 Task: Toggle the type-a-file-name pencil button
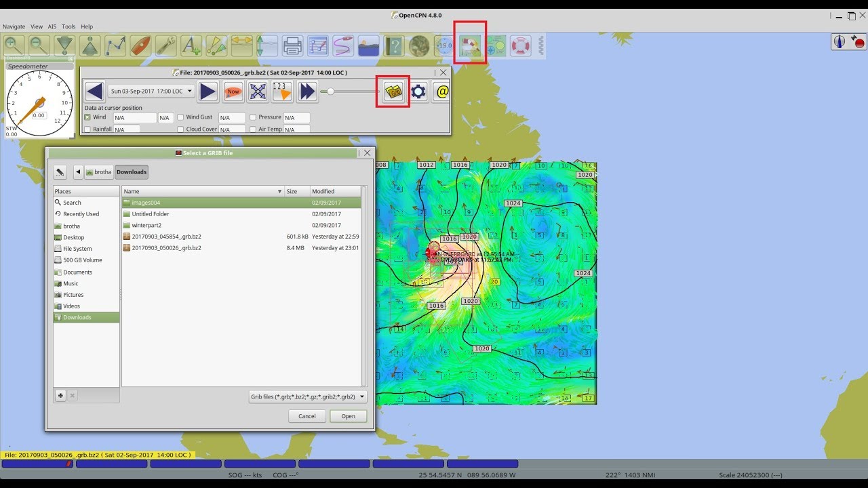click(60, 172)
